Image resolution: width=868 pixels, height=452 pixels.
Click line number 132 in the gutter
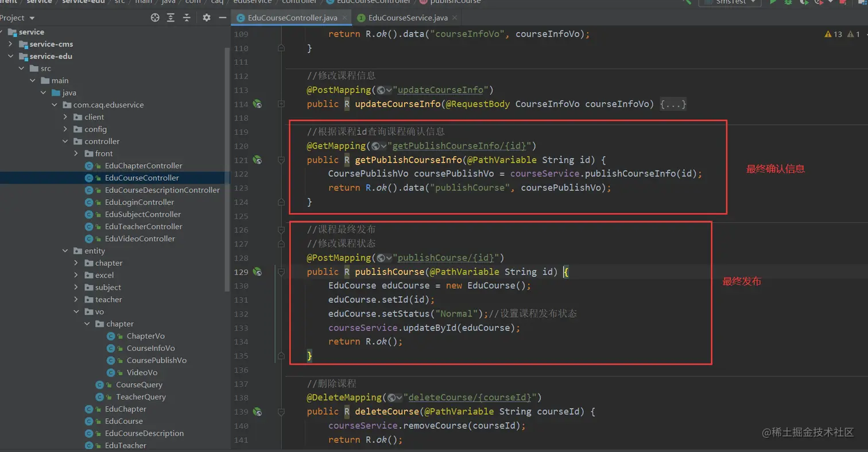coord(241,314)
